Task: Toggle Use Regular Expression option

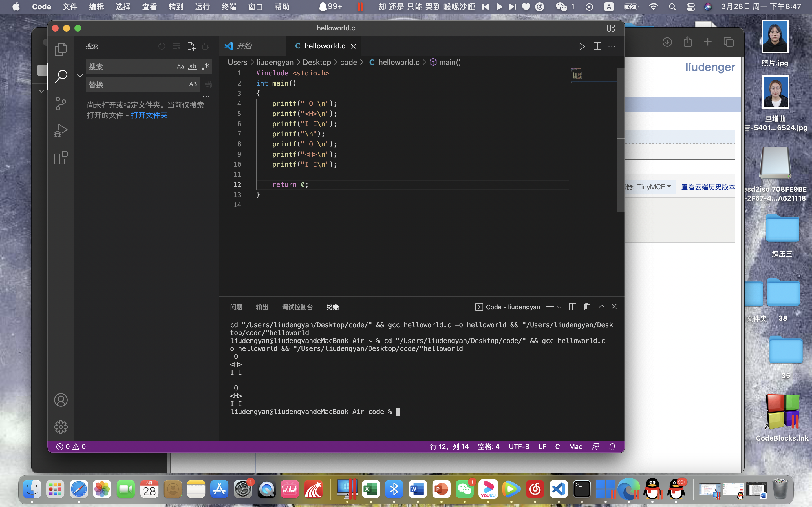Action: click(x=205, y=67)
